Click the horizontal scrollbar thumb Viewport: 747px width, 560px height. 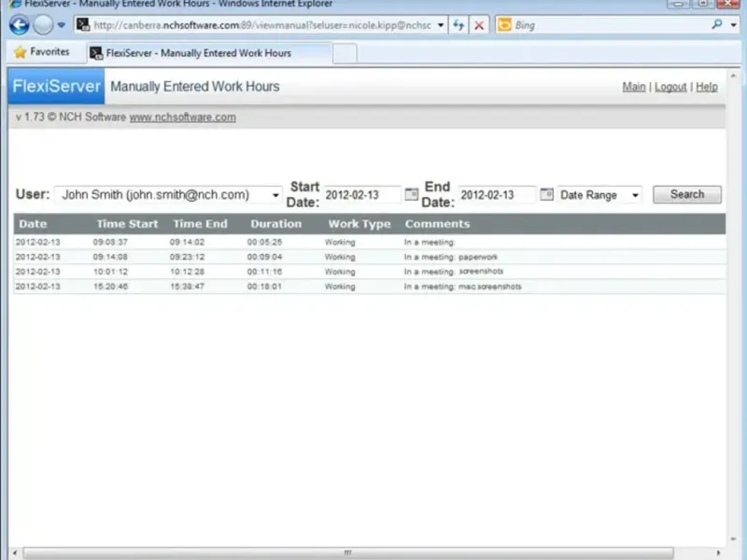(347, 553)
